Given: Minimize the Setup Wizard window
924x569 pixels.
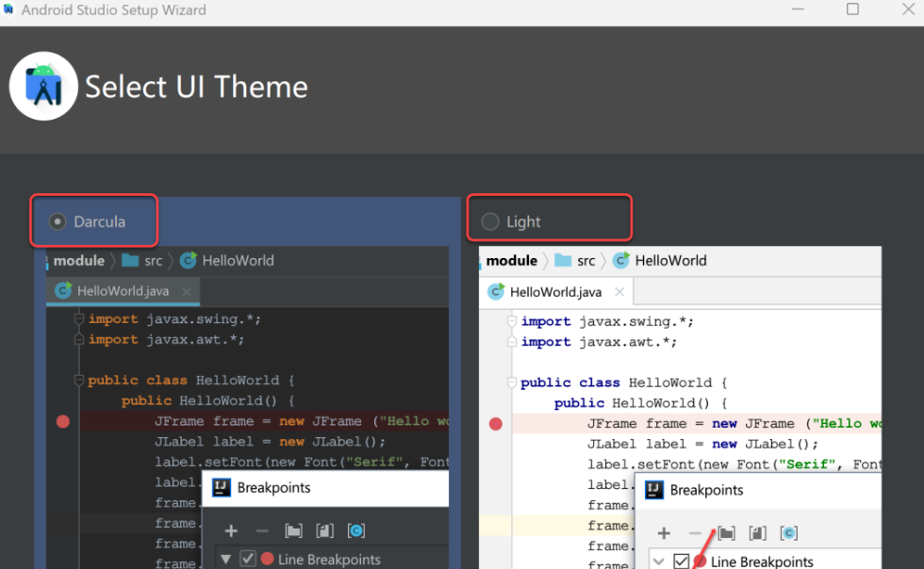Looking at the screenshot, I should (798, 9).
